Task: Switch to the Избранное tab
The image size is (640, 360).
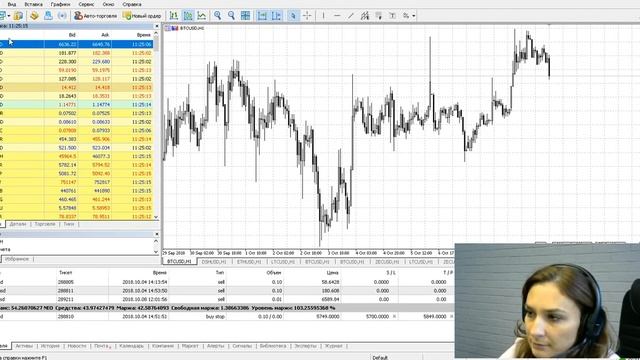Action: click(x=18, y=259)
